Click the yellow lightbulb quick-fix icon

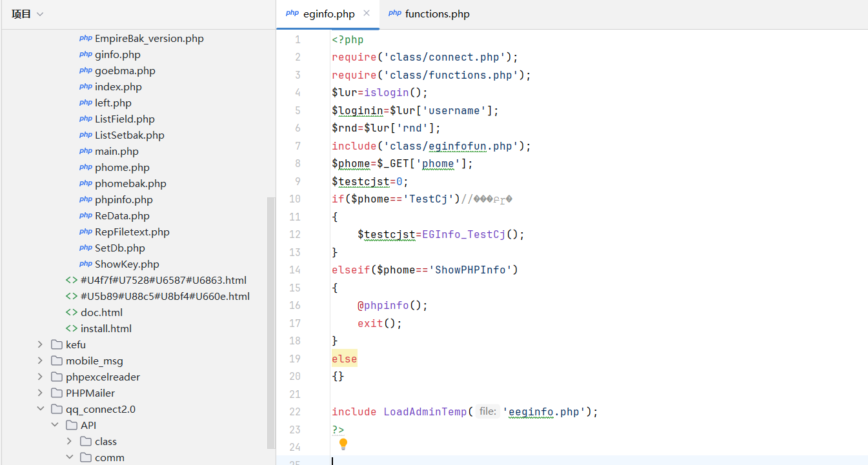point(343,444)
